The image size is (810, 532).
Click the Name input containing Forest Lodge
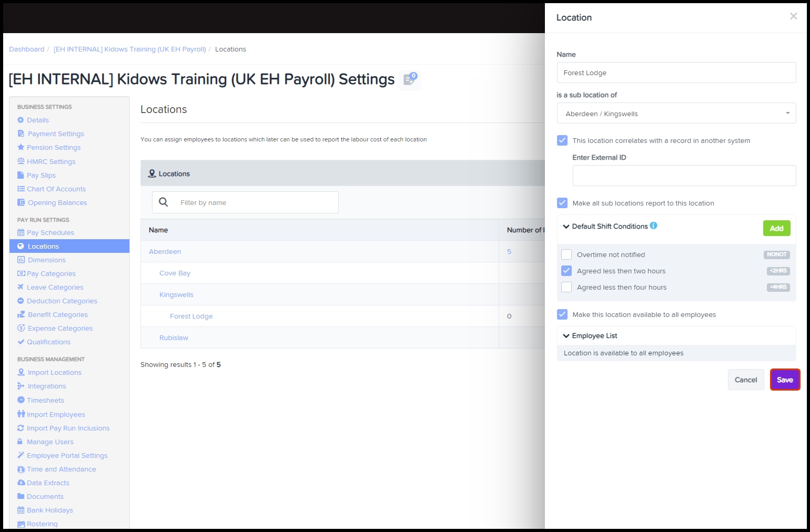tap(676, 73)
